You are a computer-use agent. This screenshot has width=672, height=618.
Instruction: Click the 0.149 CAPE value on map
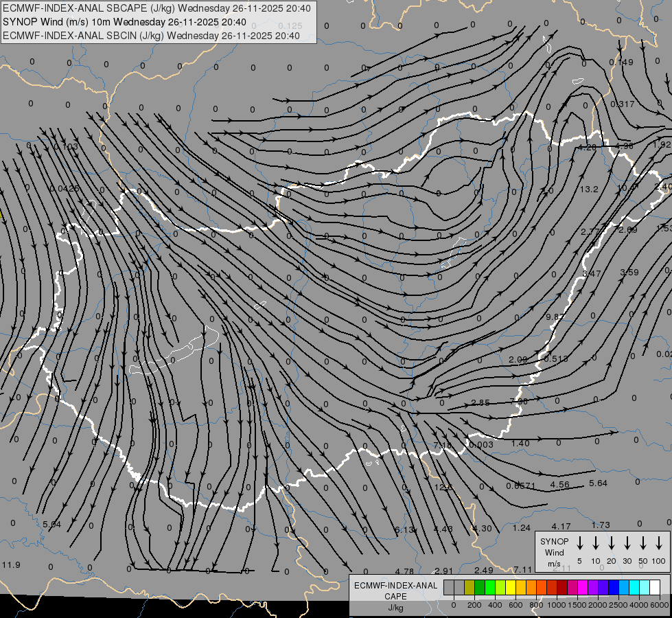pos(621,62)
